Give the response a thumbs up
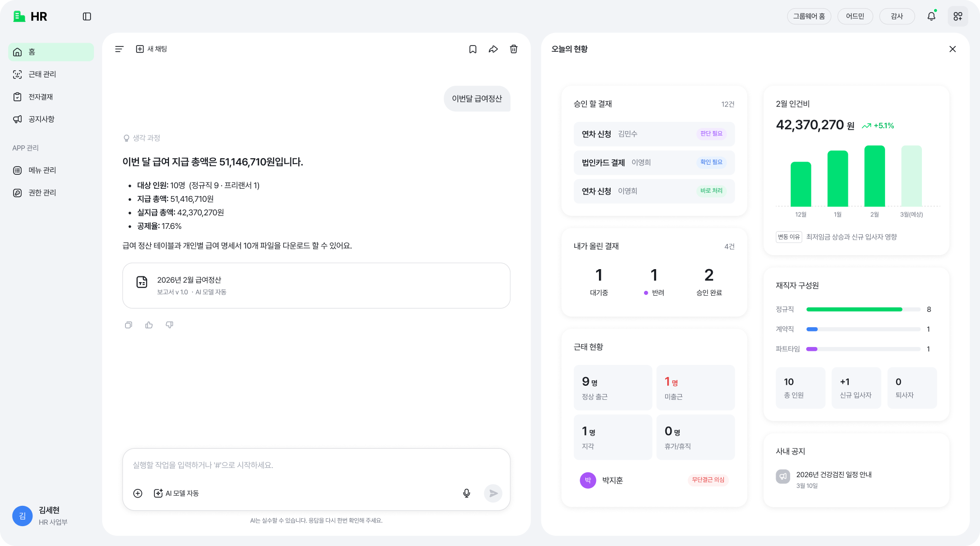The width and height of the screenshot is (980, 546). point(149,325)
